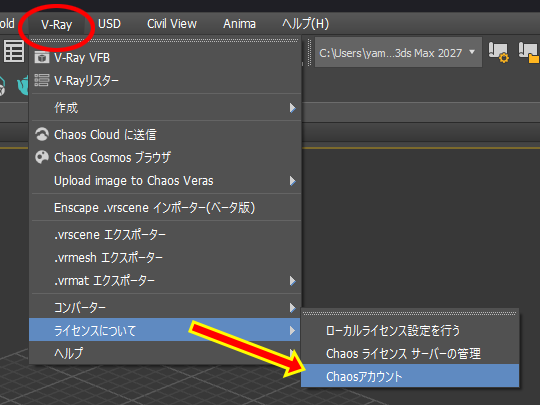Screen dimensions: 540x405
Task: Click the project folder settings gear icon
Action: (498, 53)
